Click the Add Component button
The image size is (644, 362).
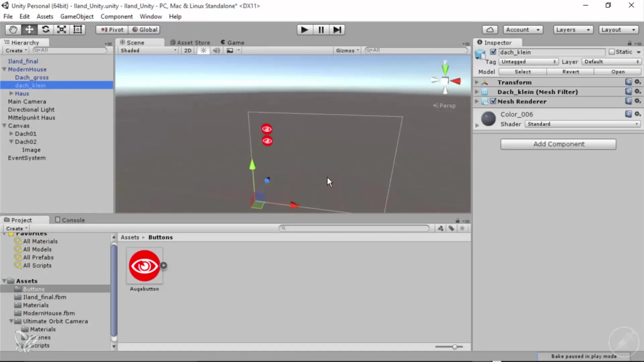(558, 144)
